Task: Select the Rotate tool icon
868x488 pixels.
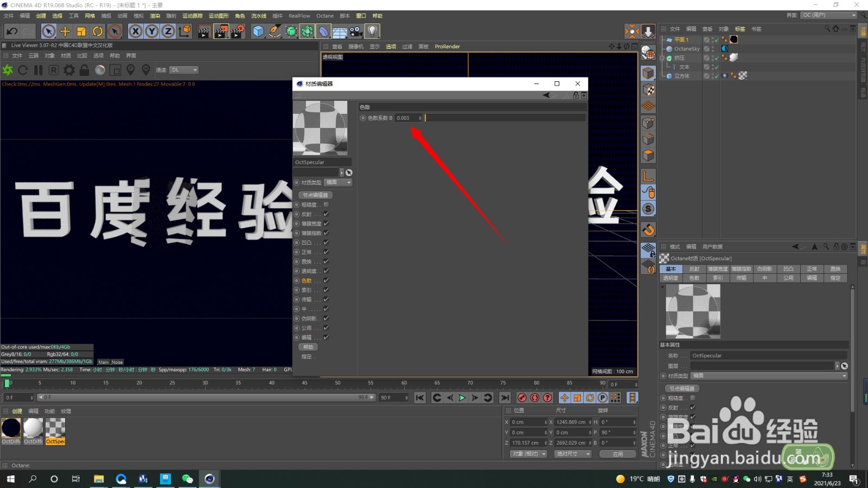Action: pos(98,31)
